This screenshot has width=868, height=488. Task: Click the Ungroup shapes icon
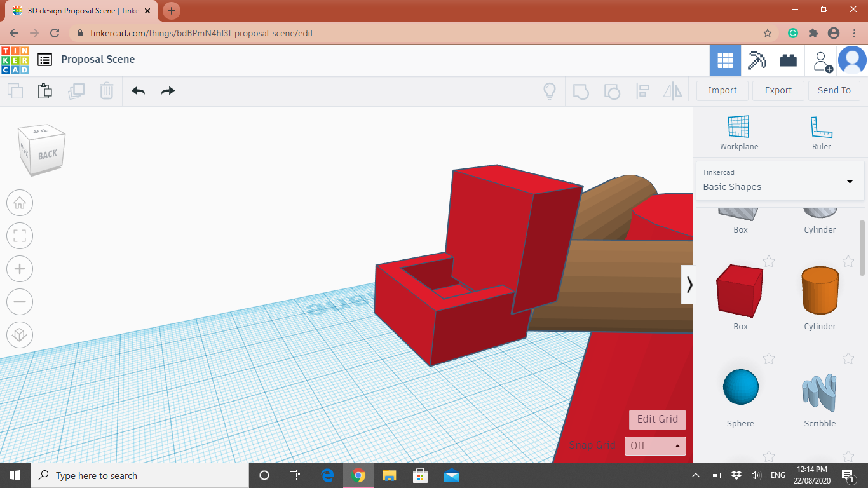tap(612, 91)
